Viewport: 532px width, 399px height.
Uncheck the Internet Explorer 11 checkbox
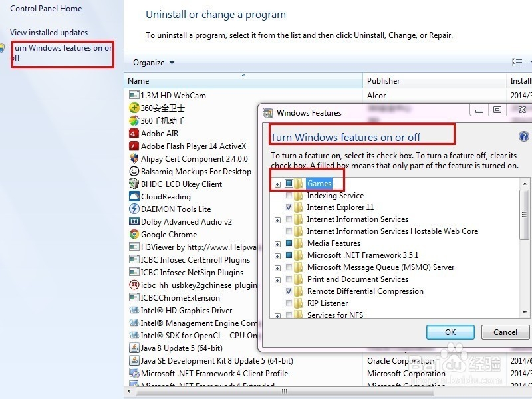click(x=289, y=207)
